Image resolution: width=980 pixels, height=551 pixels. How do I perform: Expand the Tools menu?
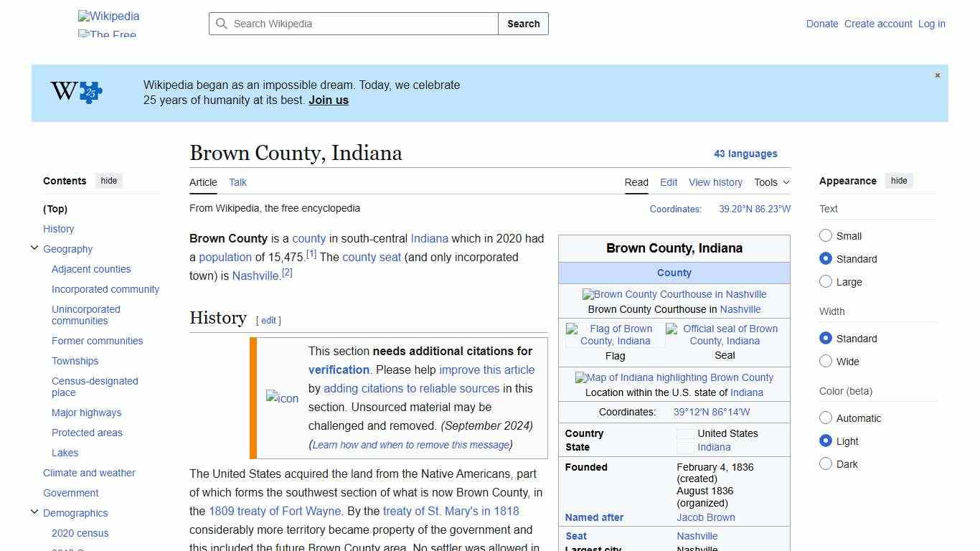pos(771,182)
